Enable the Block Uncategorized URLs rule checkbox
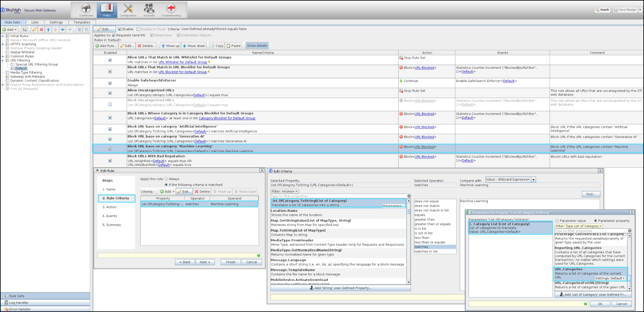The height and width of the screenshot is (312, 644). [110, 104]
